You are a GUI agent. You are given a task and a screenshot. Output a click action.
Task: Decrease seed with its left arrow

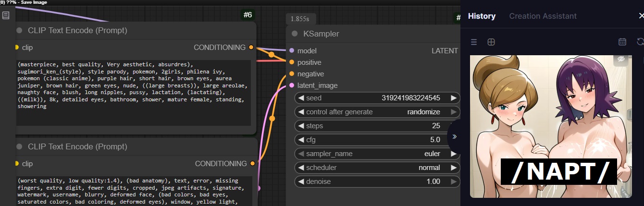tap(301, 98)
